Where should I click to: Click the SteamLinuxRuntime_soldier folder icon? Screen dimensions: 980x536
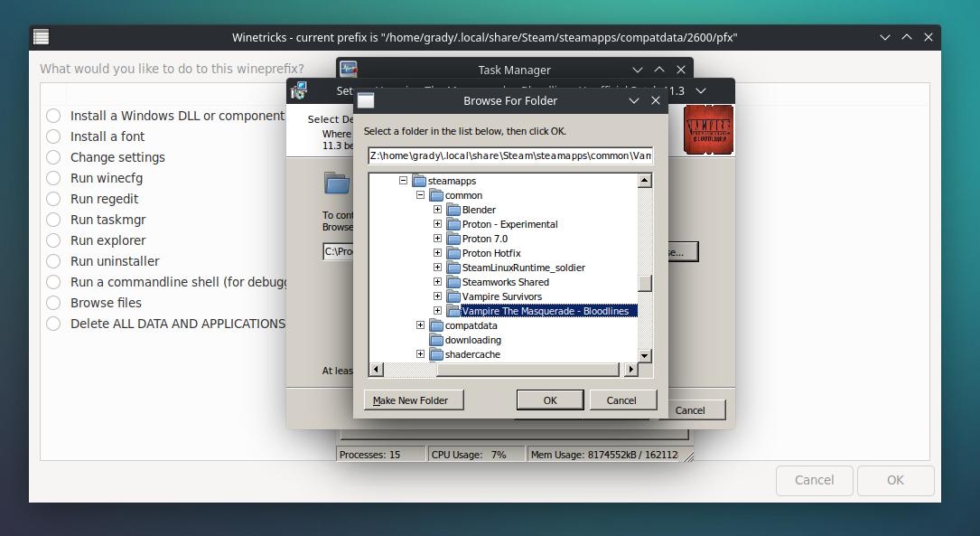pyautogui.click(x=453, y=267)
